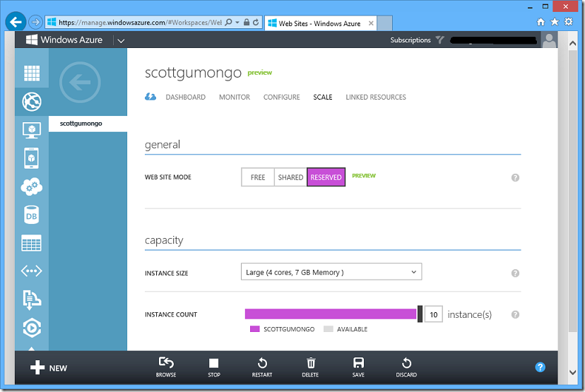This screenshot has height=392, width=585.
Task: Click the instance count slider handle
Action: 420,314
